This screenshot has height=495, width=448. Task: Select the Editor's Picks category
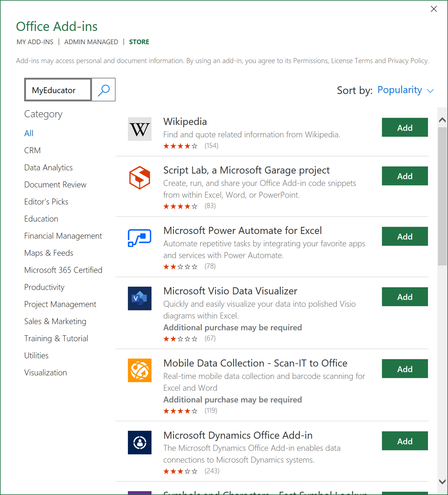pyautogui.click(x=46, y=201)
